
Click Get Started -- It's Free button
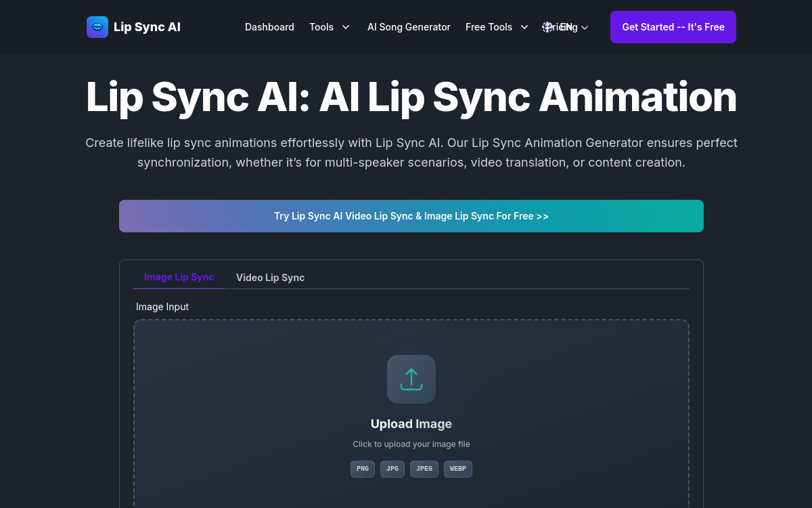[x=673, y=27]
